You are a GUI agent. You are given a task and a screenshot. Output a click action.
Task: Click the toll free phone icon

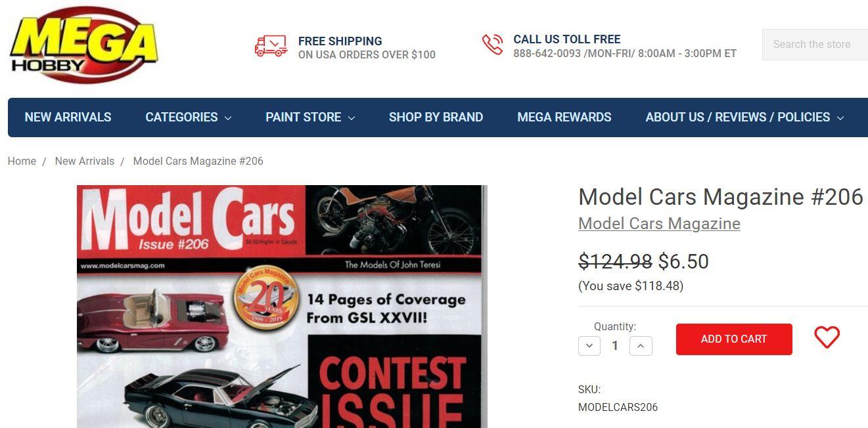pos(492,44)
